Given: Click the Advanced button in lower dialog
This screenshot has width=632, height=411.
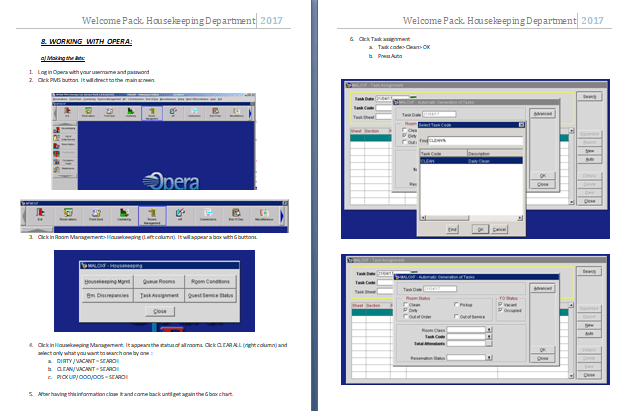Looking at the screenshot, I should coord(542,287).
